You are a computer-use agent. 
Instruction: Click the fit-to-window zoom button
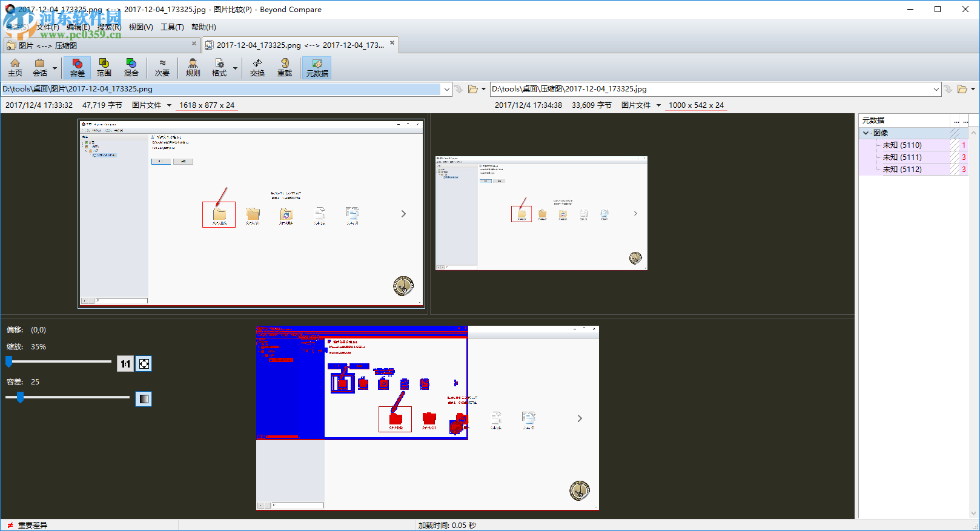(144, 364)
